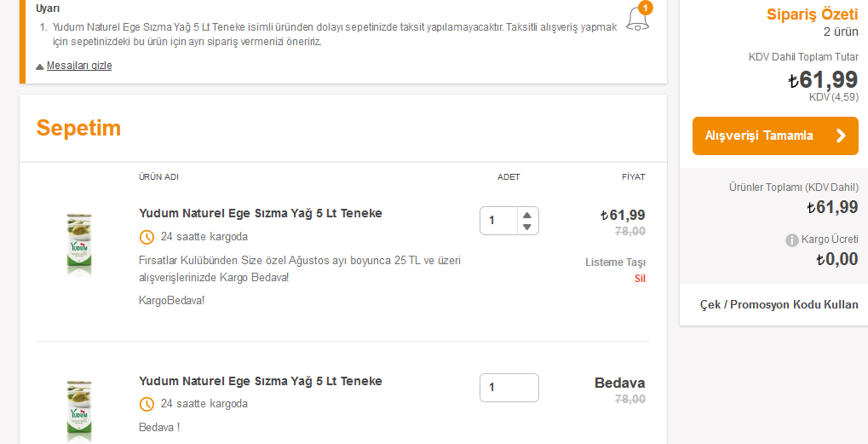Open first Yudum oil product image
The image size is (868, 444).
click(79, 244)
